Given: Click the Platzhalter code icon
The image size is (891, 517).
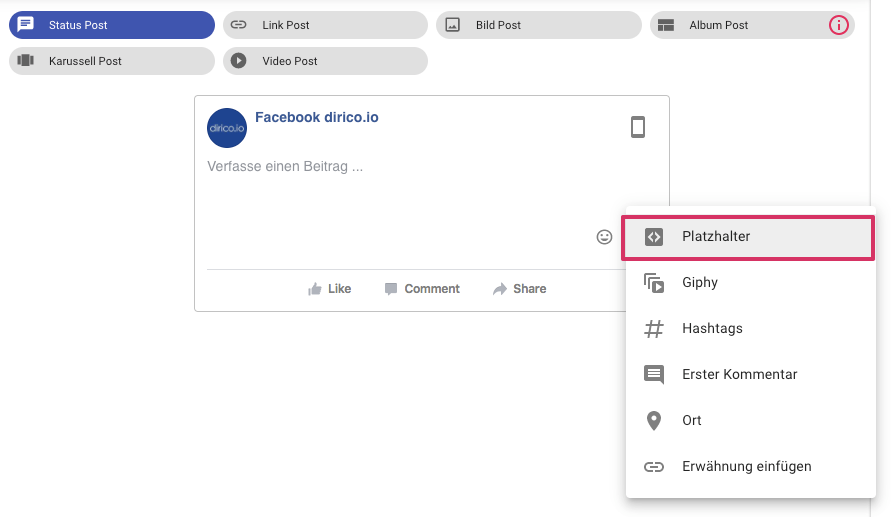Looking at the screenshot, I should pos(653,237).
